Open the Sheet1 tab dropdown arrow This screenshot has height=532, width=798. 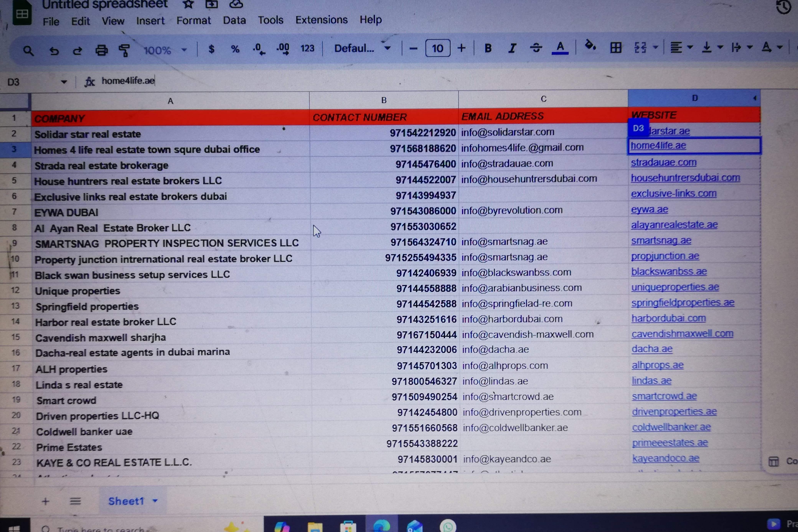click(155, 501)
